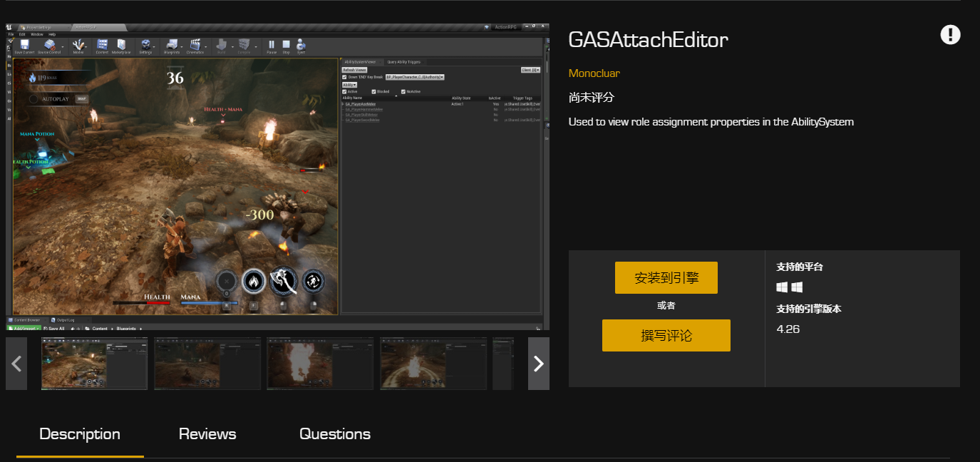The image size is (980, 462).
Task: Toggle the NoActive checkbox
Action: (x=403, y=92)
